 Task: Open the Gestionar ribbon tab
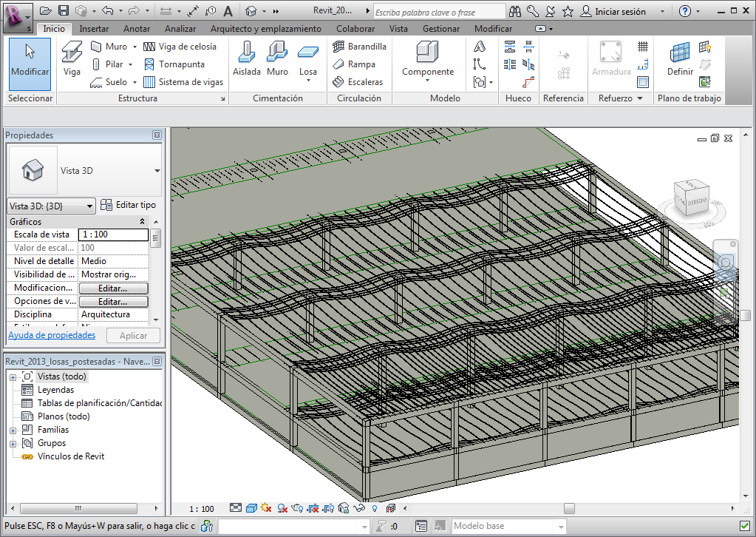[x=440, y=29]
